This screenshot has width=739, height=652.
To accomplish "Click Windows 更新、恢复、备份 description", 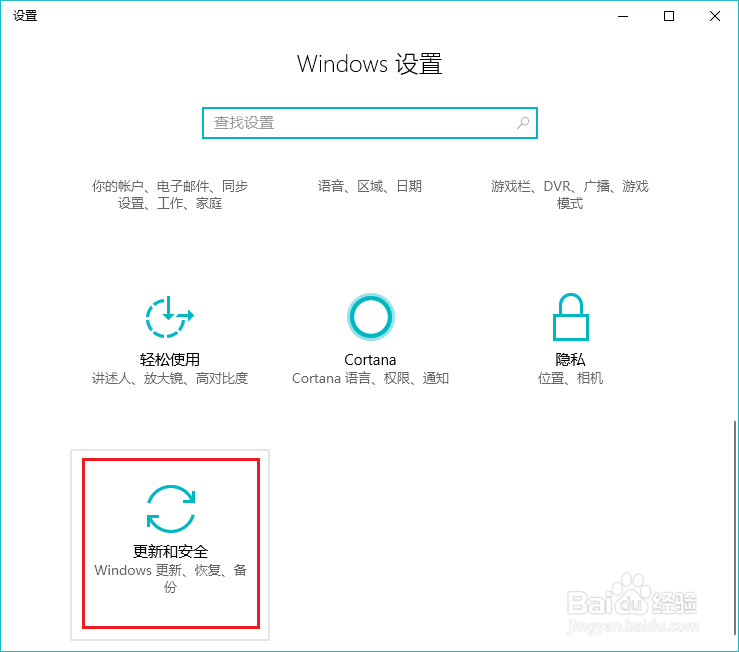I will click(x=171, y=578).
